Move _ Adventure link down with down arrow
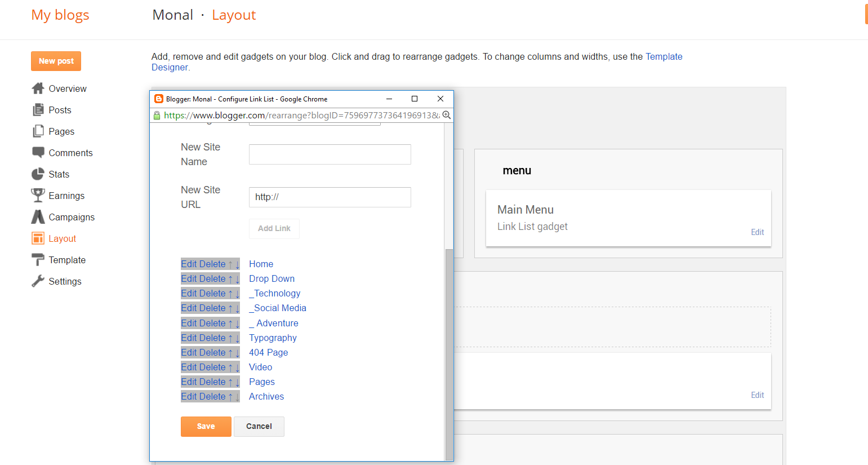 pos(237,324)
